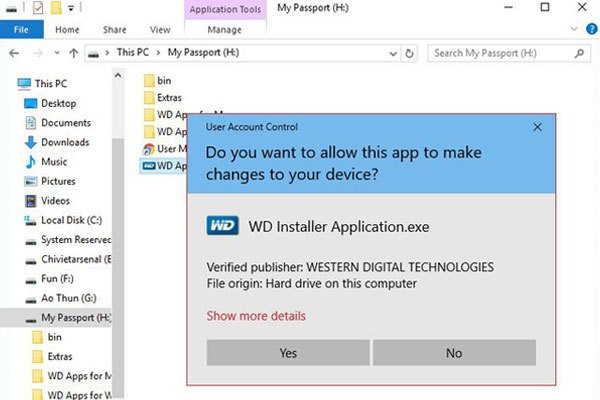Click the Show more details link
600x400 pixels.
tap(256, 316)
